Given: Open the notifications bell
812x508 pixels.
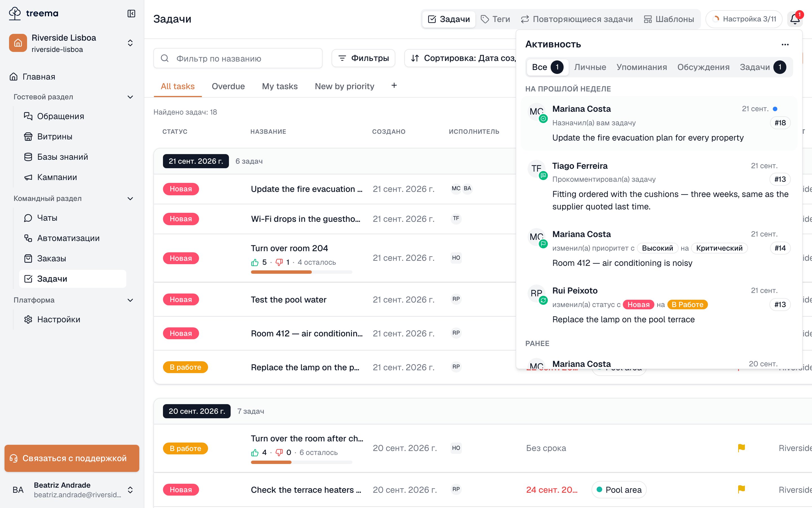Looking at the screenshot, I should (x=795, y=19).
